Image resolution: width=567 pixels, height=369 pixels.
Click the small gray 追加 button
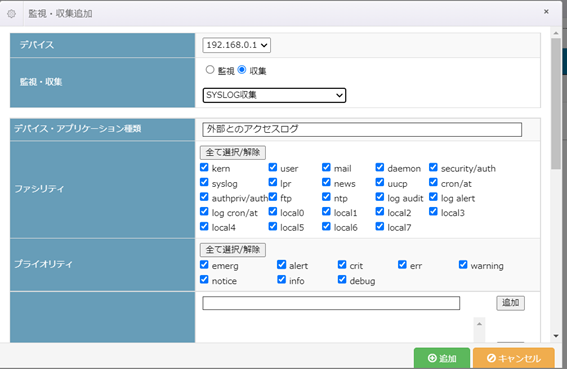click(x=510, y=303)
